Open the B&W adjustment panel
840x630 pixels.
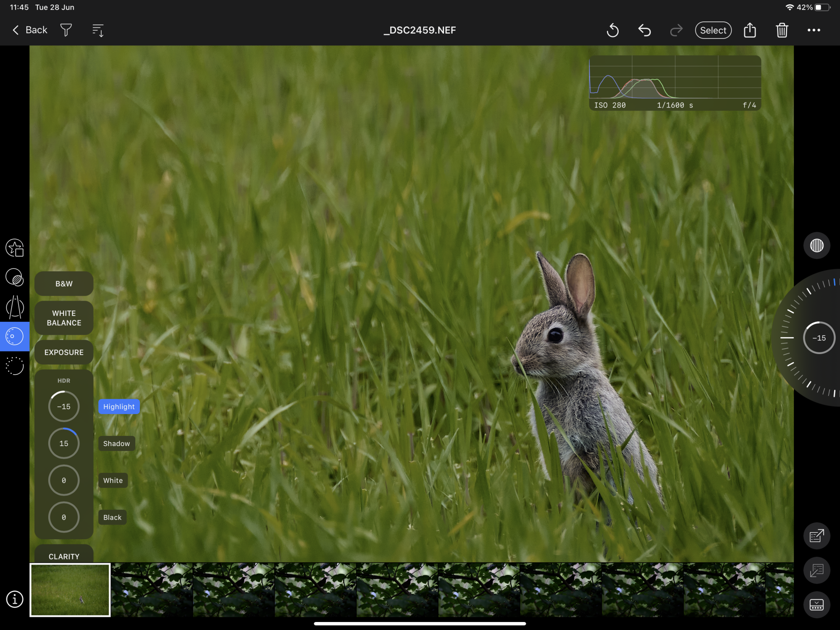click(64, 284)
